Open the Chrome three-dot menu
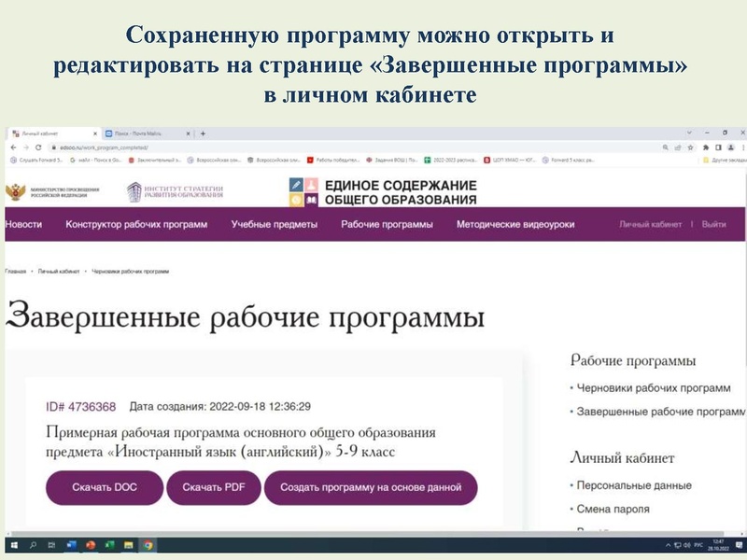Viewport: 747px width, 560px height. 740,147
